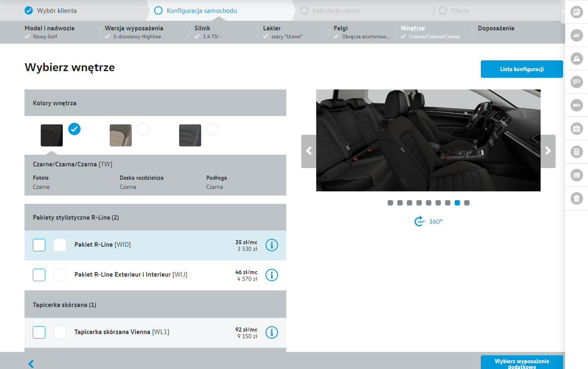Tick the Tapicerka skórzana Vienna checkbox
The image size is (588, 369).
pos(39,332)
